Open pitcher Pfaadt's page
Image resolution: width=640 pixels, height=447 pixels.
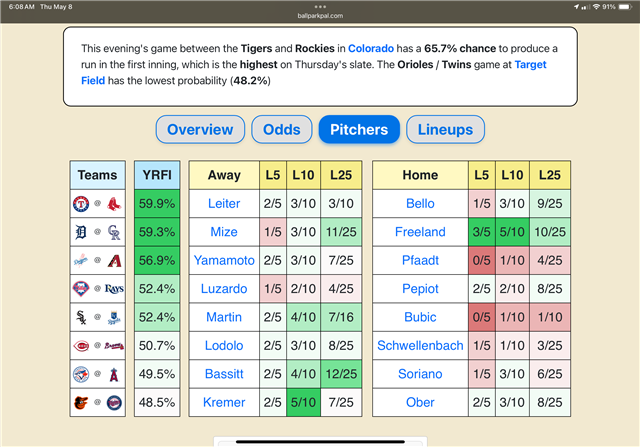420,260
